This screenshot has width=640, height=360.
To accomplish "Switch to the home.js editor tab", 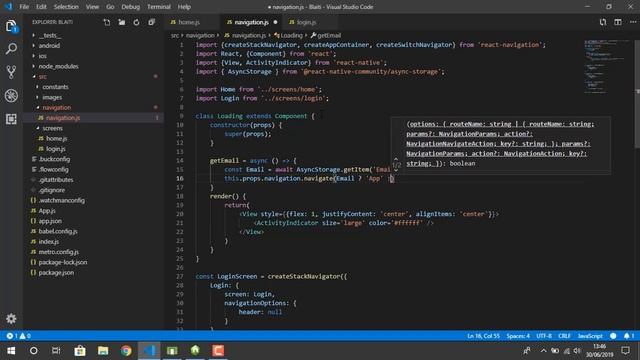I will pyautogui.click(x=189, y=22).
